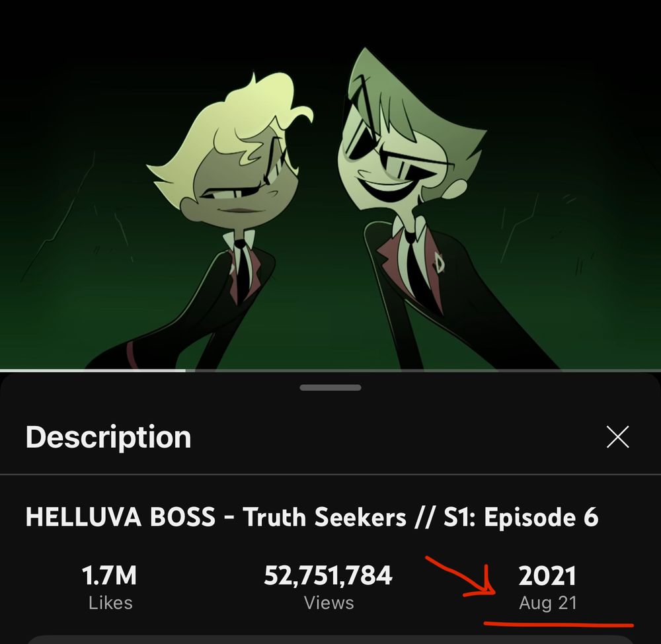Click the red hand-drawn arrow
The height and width of the screenshot is (644, 661).
[x=461, y=577]
